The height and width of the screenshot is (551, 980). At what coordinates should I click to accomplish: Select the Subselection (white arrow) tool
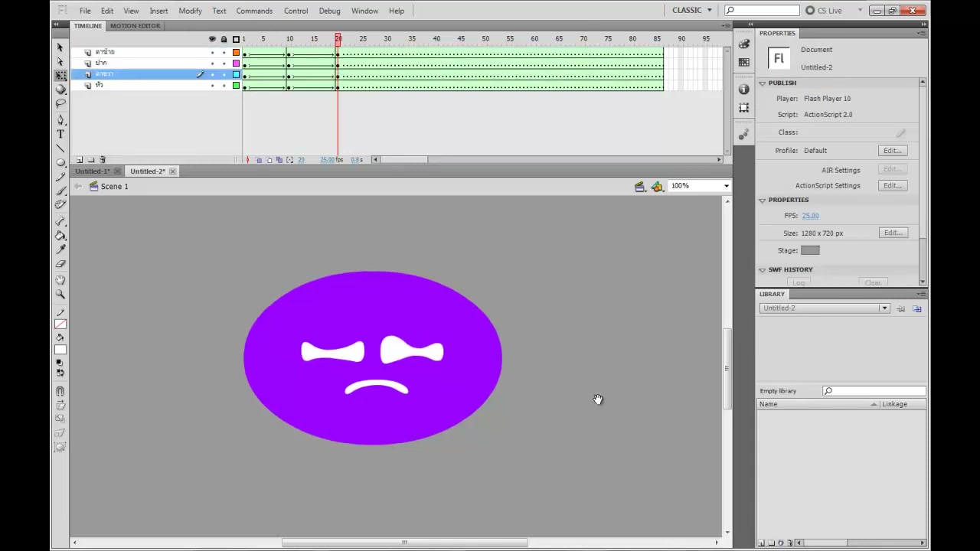point(60,61)
